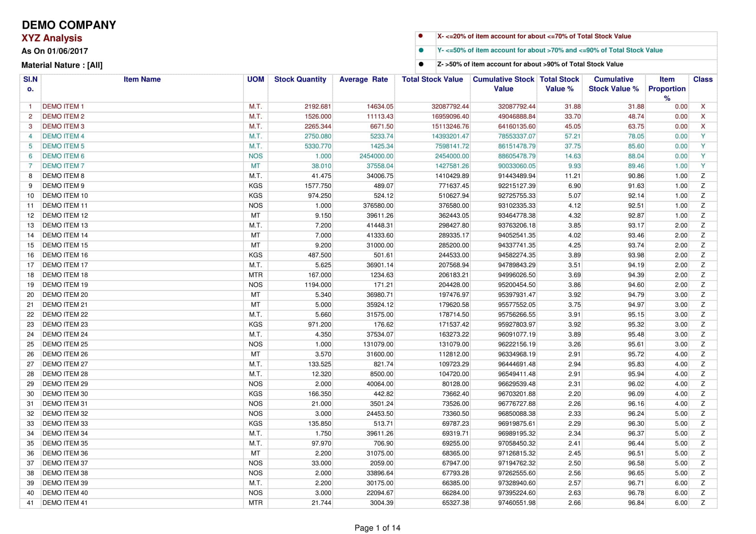Viewport: 756px width, 534px height.
Task: Select the Cumulative Stock Value % header
Action: (x=613, y=84)
